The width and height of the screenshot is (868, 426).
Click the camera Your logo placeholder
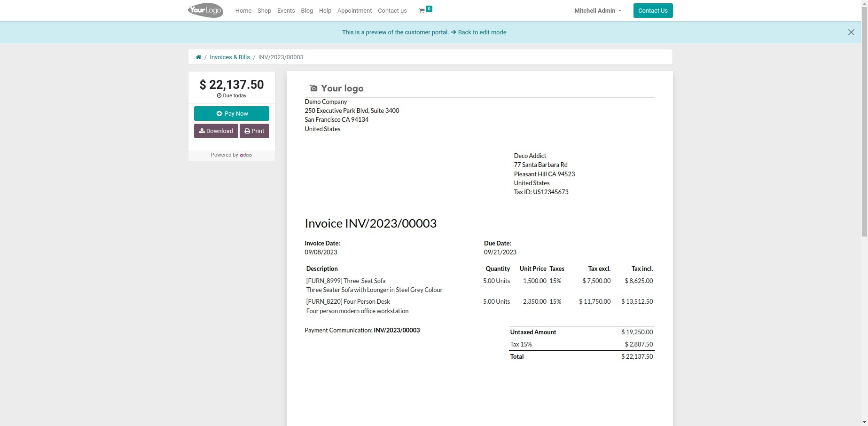pyautogui.click(x=336, y=88)
